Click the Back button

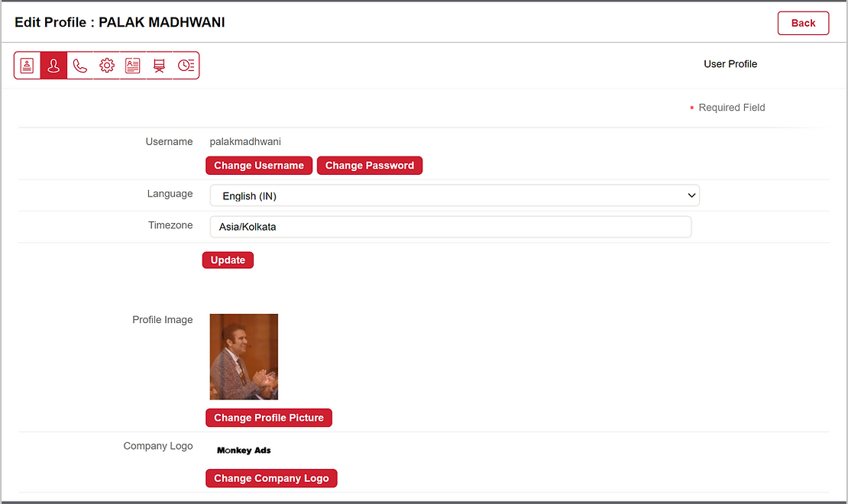[803, 23]
